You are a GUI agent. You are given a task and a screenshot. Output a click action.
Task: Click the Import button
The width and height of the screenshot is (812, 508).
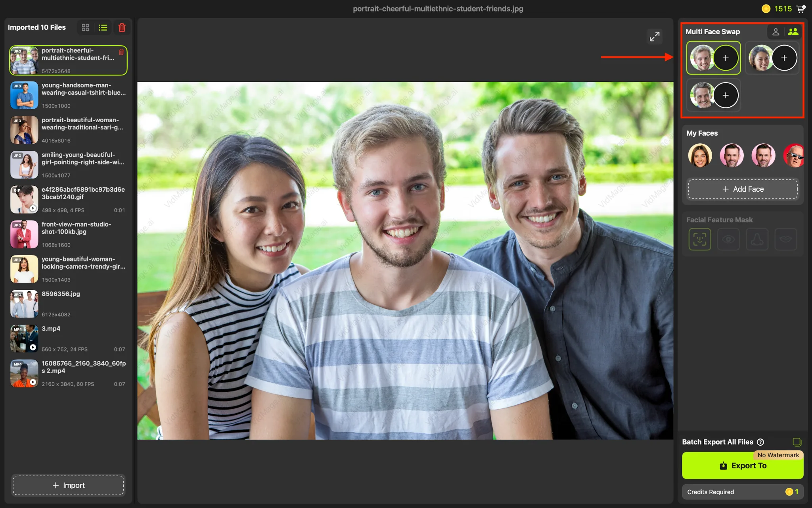68,485
